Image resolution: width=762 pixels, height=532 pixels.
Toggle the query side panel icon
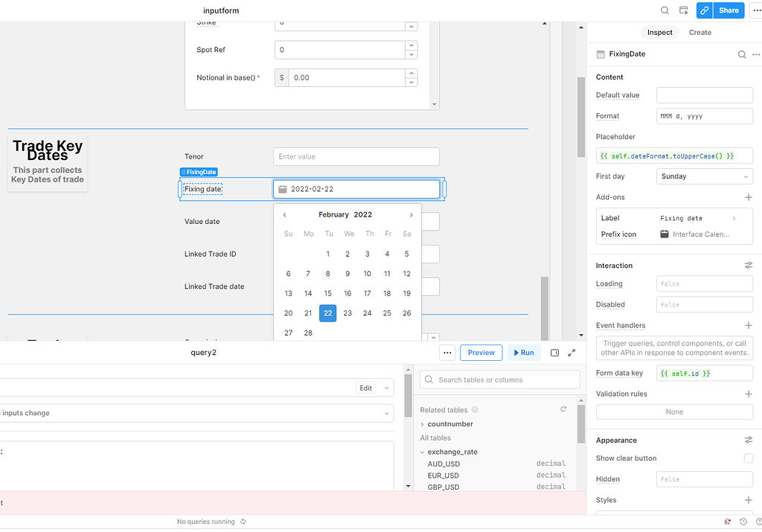tap(554, 353)
